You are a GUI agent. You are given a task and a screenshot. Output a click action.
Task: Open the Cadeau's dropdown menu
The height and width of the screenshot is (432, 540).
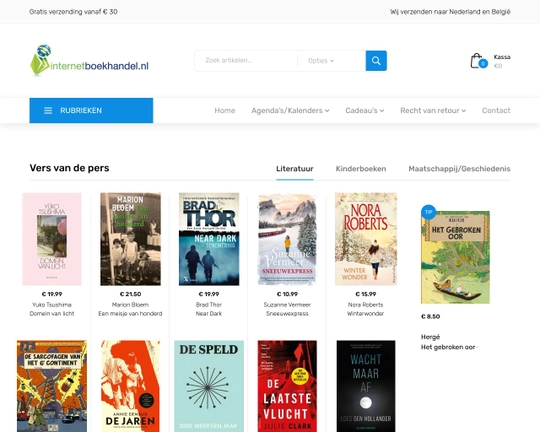[365, 111]
